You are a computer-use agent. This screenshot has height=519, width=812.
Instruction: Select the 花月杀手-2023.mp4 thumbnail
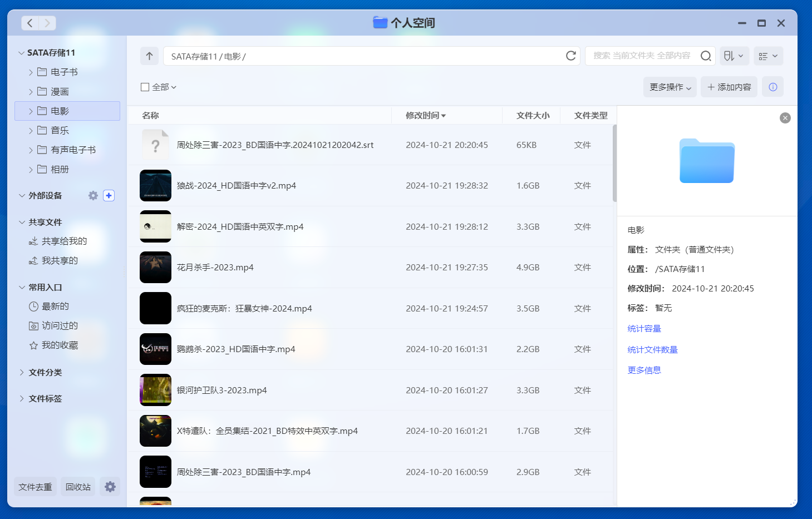(x=155, y=267)
